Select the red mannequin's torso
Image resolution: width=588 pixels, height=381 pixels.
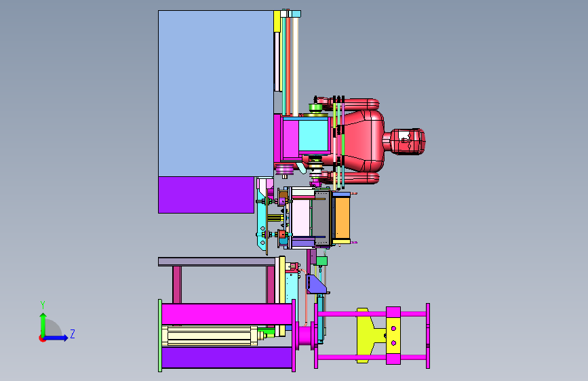(x=363, y=141)
